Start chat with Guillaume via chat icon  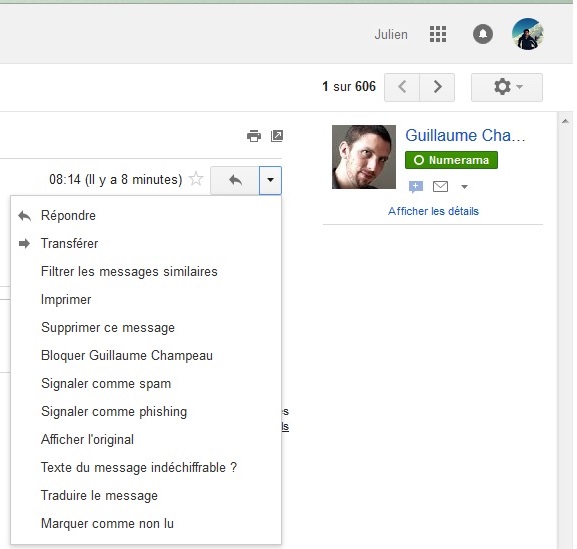415,187
